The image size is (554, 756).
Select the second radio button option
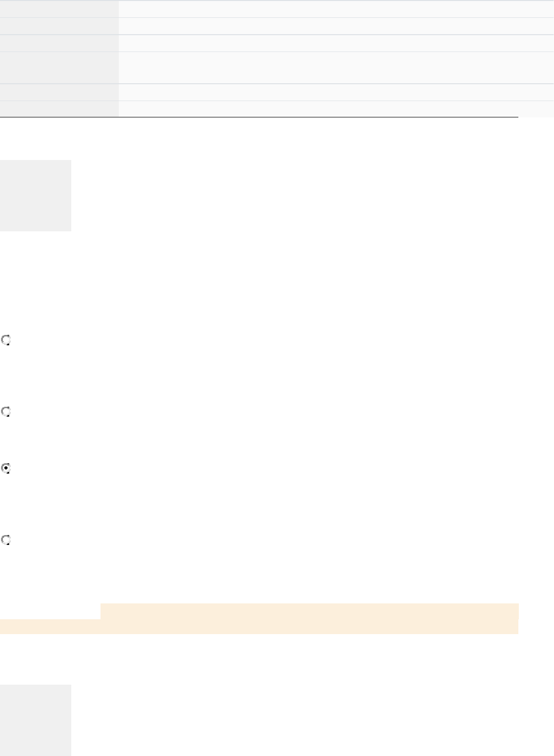point(6,412)
